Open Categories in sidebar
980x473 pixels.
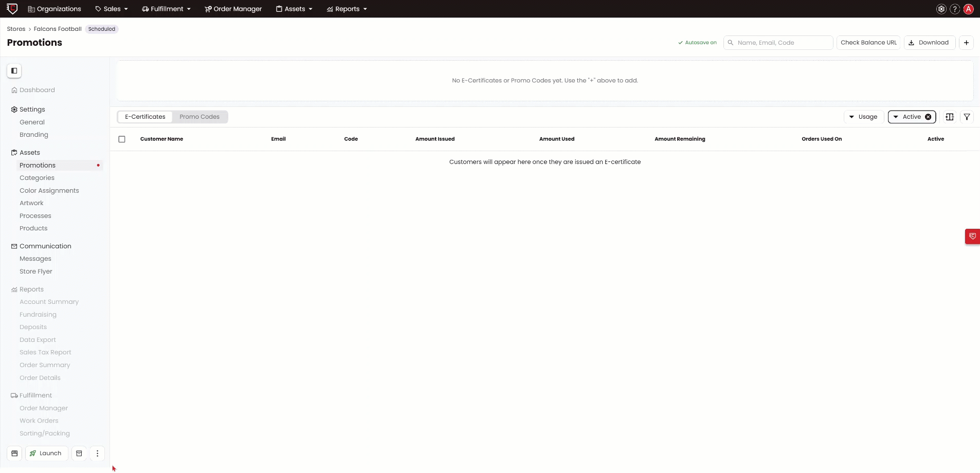[x=37, y=178]
